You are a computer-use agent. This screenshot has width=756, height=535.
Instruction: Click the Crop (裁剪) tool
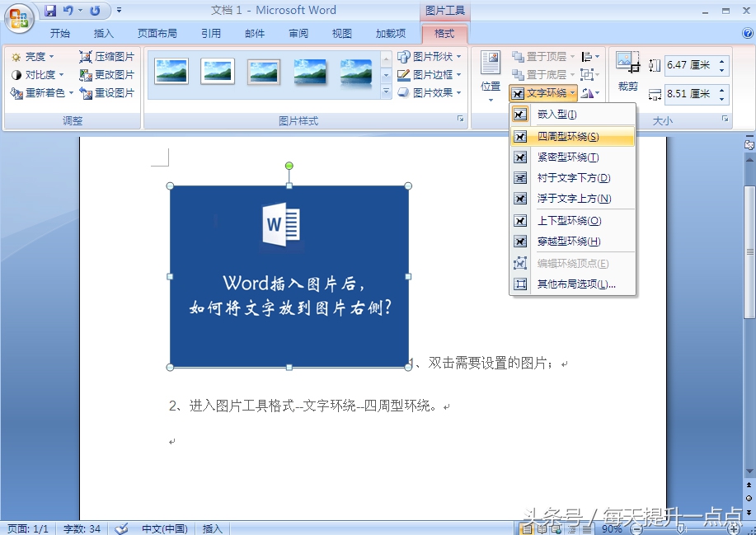(627, 72)
